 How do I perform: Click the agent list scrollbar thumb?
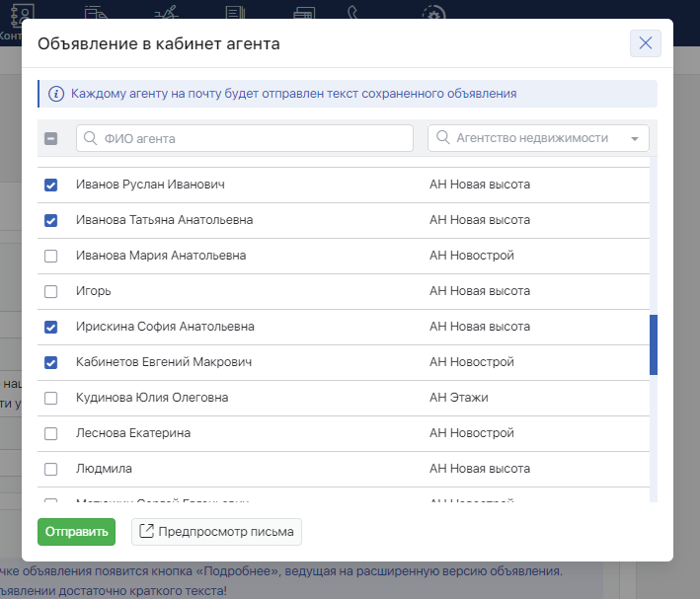654,344
